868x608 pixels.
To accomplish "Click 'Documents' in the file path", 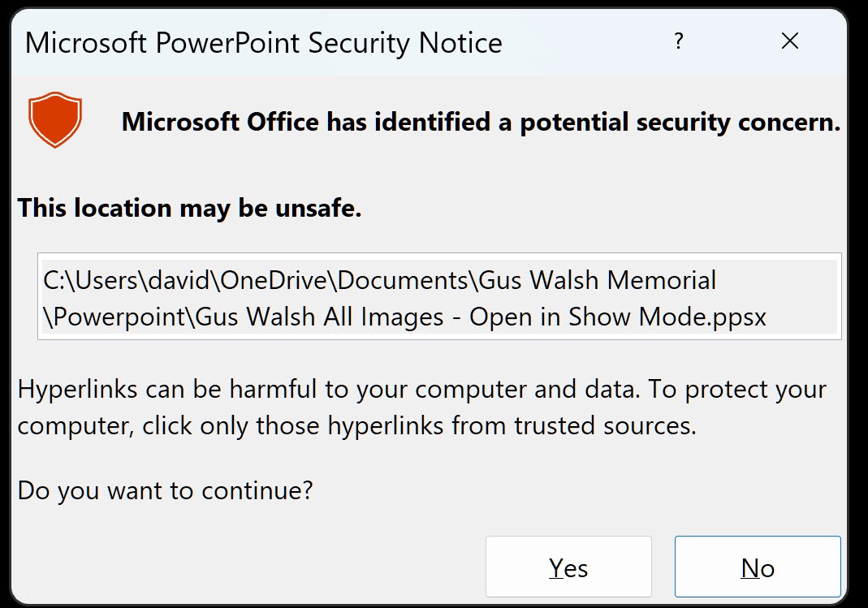I will click(404, 281).
